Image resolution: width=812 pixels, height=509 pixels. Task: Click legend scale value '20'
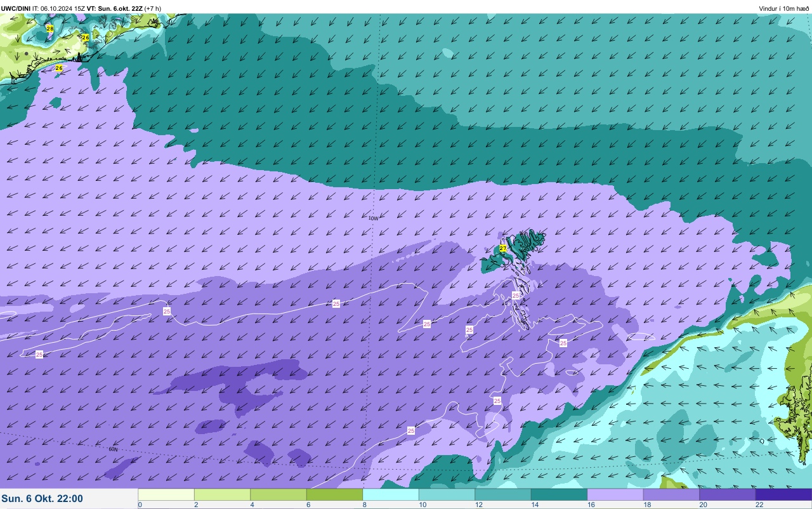point(703,505)
